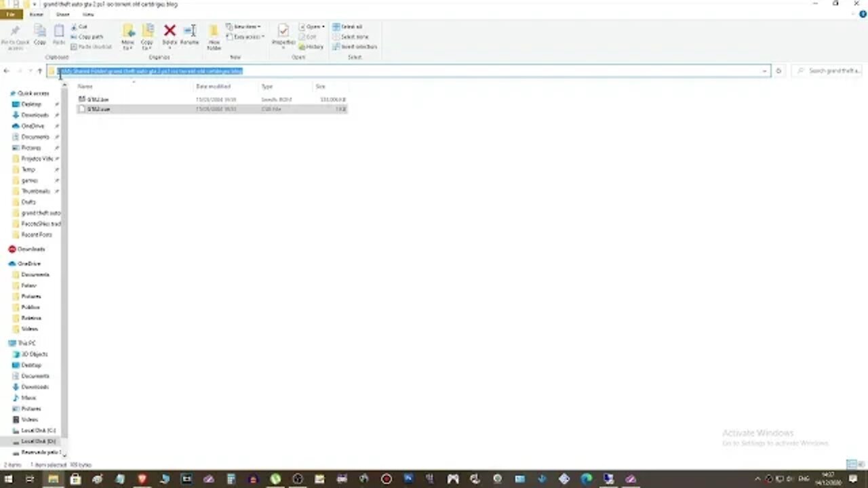Open the File tab
The image size is (868, 488).
(11, 14)
